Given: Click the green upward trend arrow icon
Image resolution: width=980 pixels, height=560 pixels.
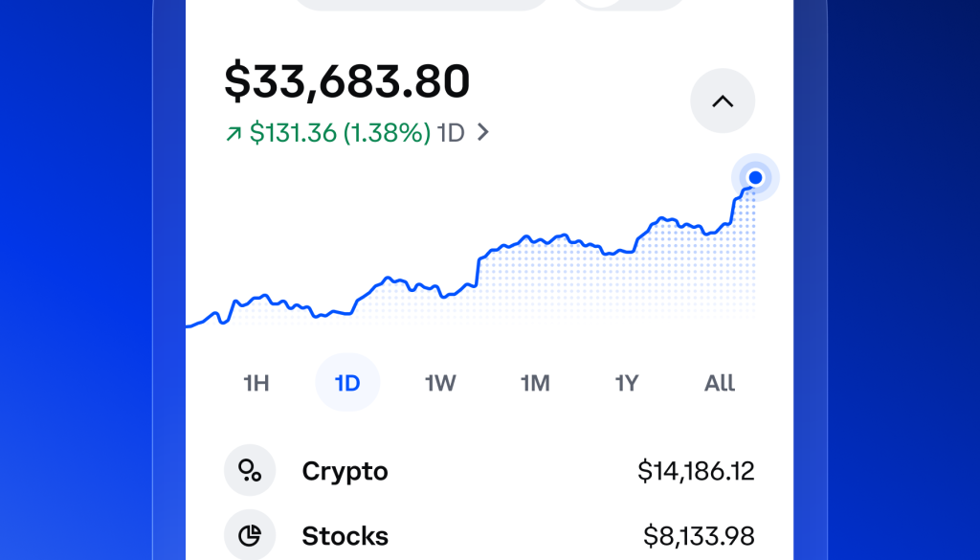Looking at the screenshot, I should [234, 134].
